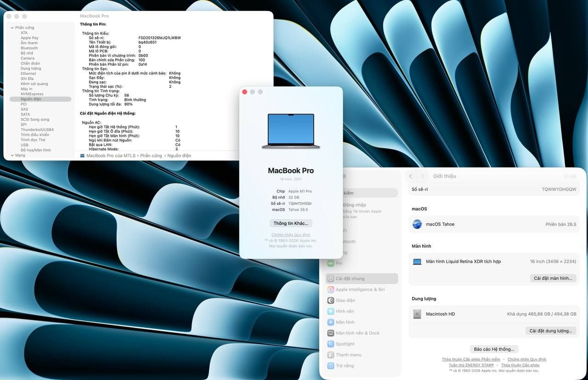588x380 pixels.
Task: Open the Tuân thủ ENERGY STAR link
Action: pos(471,365)
